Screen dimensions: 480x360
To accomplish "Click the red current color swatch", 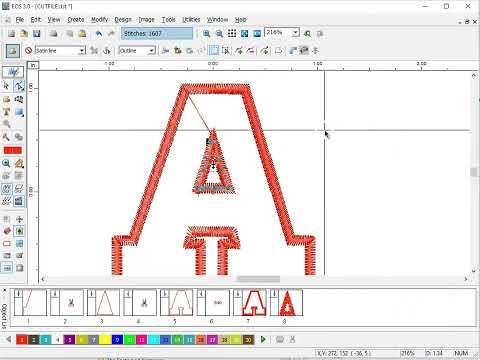I will [x=13, y=150].
